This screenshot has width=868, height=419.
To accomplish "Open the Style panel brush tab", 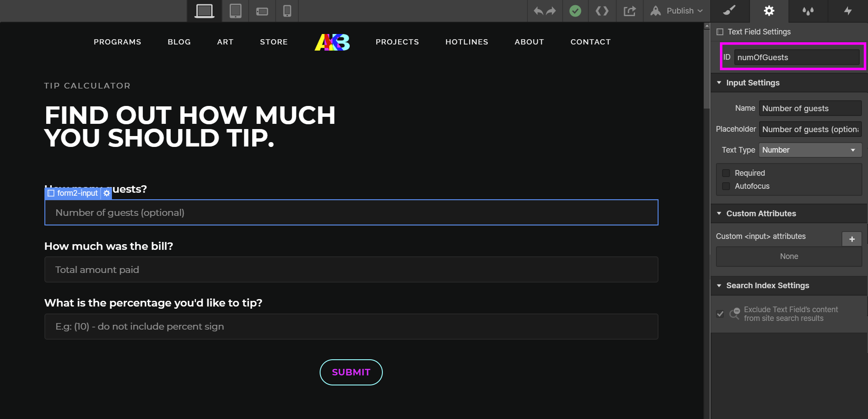I will tap(730, 11).
